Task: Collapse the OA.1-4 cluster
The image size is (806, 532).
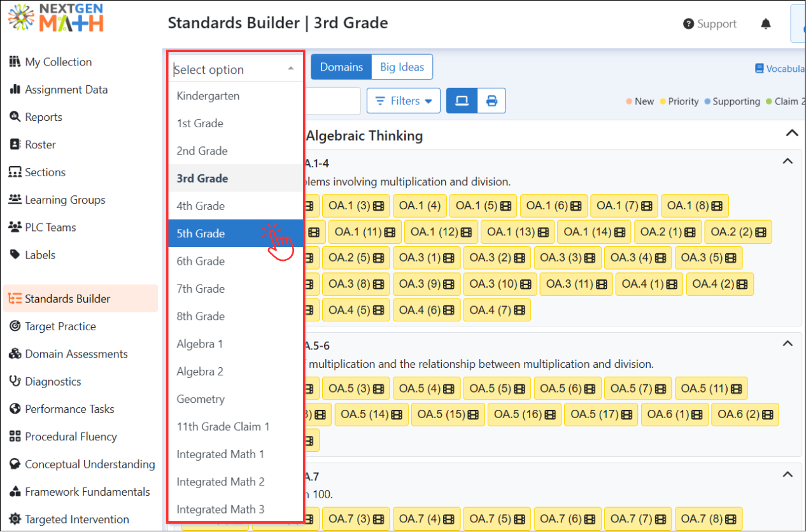Action: (788, 162)
